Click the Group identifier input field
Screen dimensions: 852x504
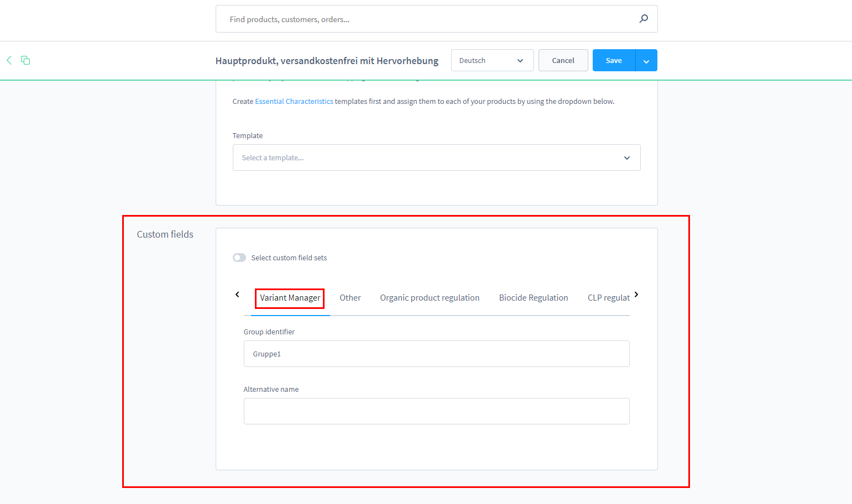[436, 354]
